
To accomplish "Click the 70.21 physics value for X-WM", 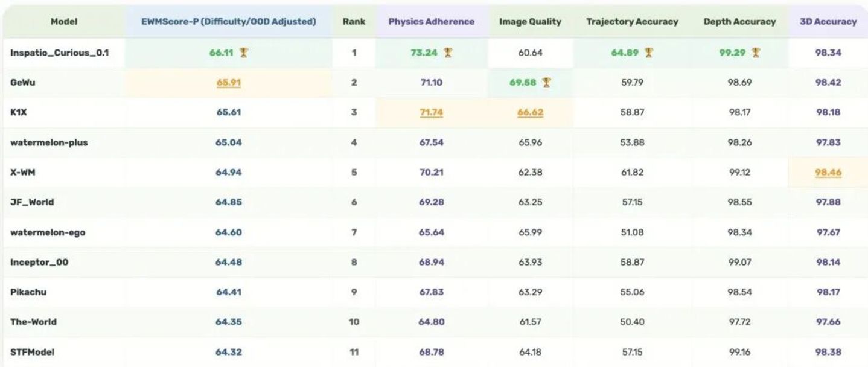I will [x=432, y=173].
